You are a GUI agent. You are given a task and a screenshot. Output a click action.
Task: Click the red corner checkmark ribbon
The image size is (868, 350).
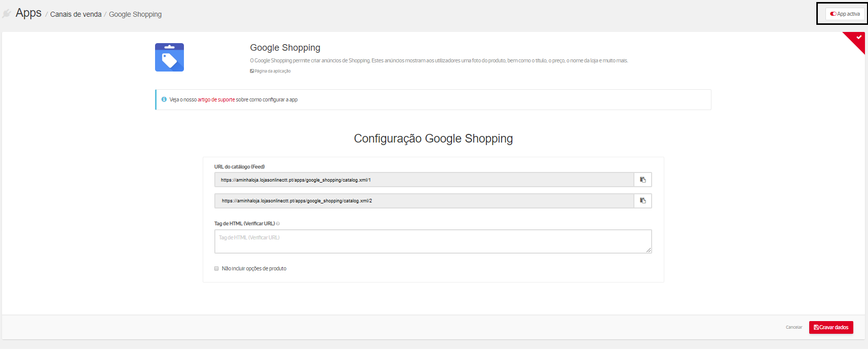pos(858,38)
